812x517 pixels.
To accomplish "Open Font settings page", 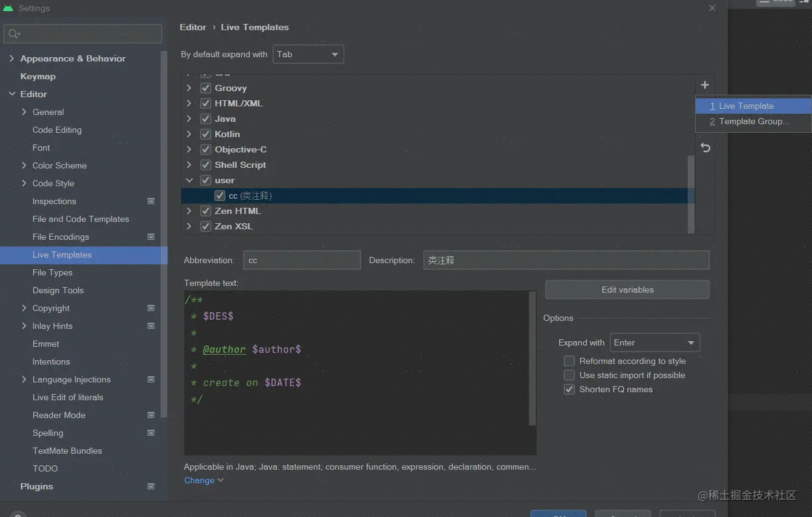I will tap(41, 148).
